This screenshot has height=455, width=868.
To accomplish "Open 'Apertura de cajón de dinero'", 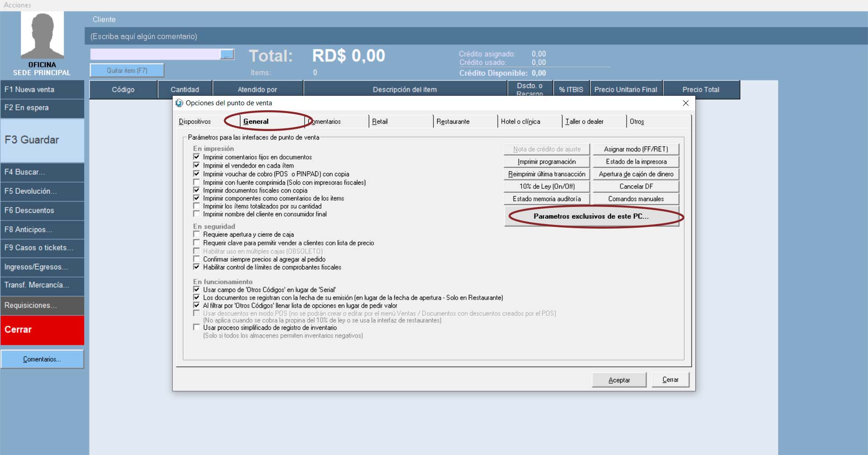I will click(x=636, y=174).
